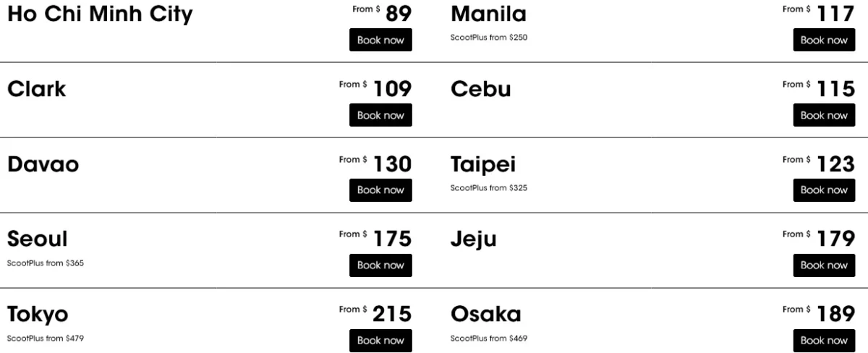The height and width of the screenshot is (353, 868).
Task: Select the Osaka destination title
Action: [485, 314]
